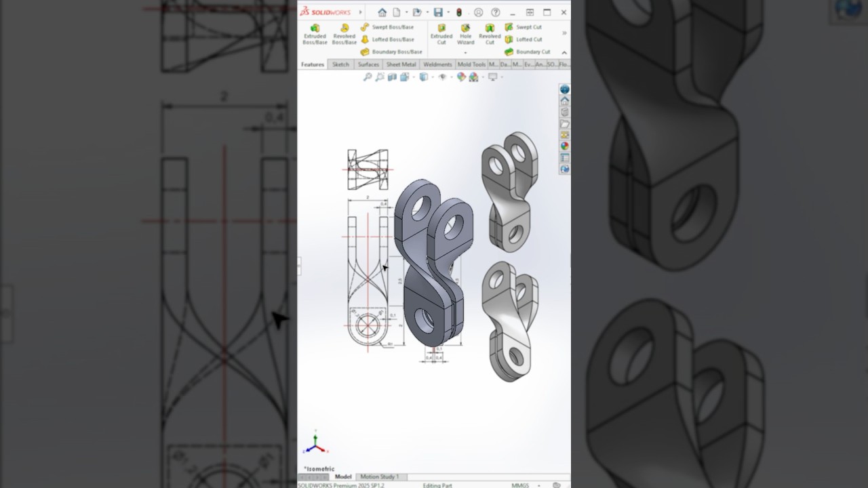Start an Extruded Cut

coord(441,35)
